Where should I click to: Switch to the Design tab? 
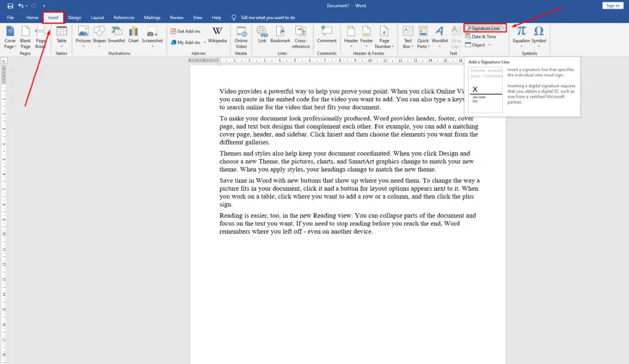75,18
